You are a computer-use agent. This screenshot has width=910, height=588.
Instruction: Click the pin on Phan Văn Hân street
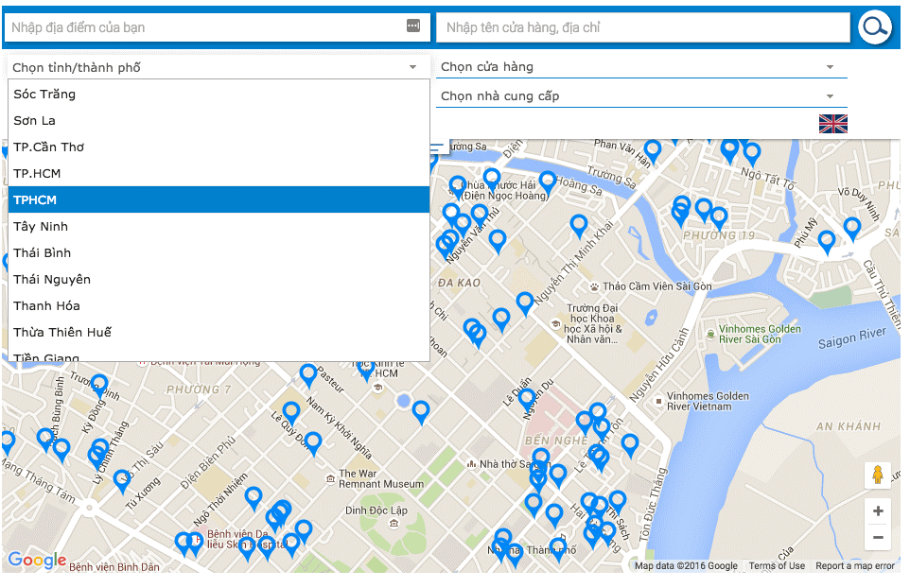pyautogui.click(x=653, y=151)
